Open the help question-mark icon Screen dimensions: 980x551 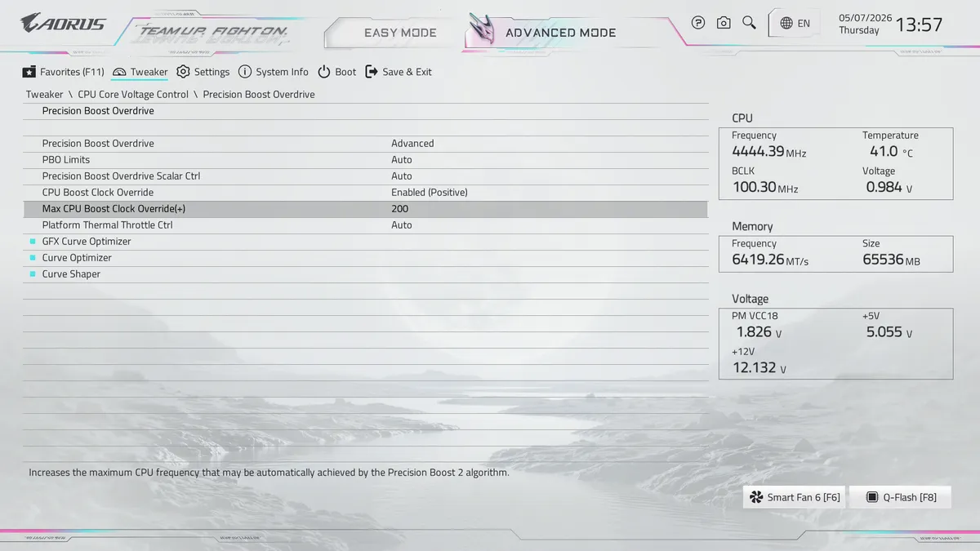click(697, 23)
